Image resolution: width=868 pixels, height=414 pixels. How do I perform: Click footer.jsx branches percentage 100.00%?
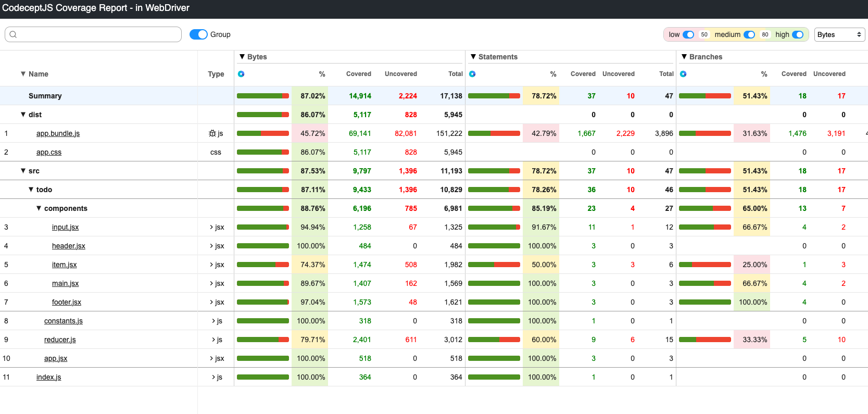753,302
